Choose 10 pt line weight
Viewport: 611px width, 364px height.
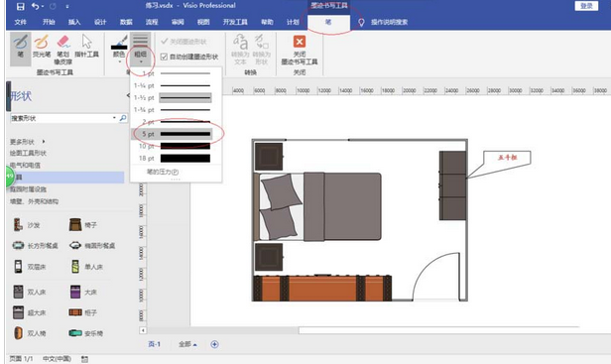172,146
